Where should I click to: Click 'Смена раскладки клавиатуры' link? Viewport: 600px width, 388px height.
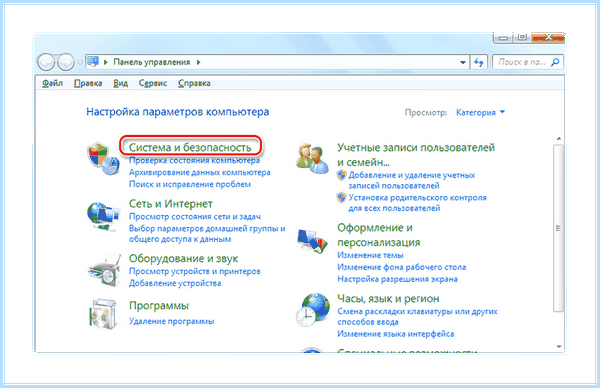pos(417,316)
